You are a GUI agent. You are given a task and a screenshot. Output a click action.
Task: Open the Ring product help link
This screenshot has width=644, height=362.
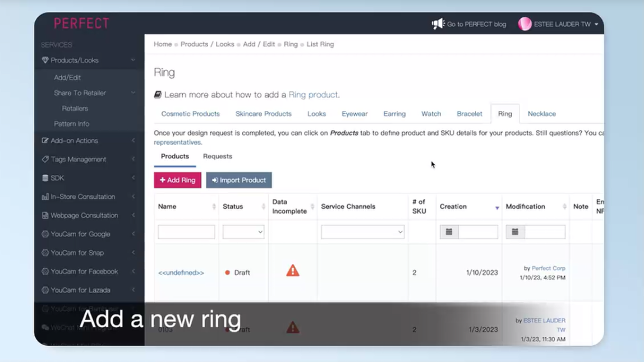[313, 95]
